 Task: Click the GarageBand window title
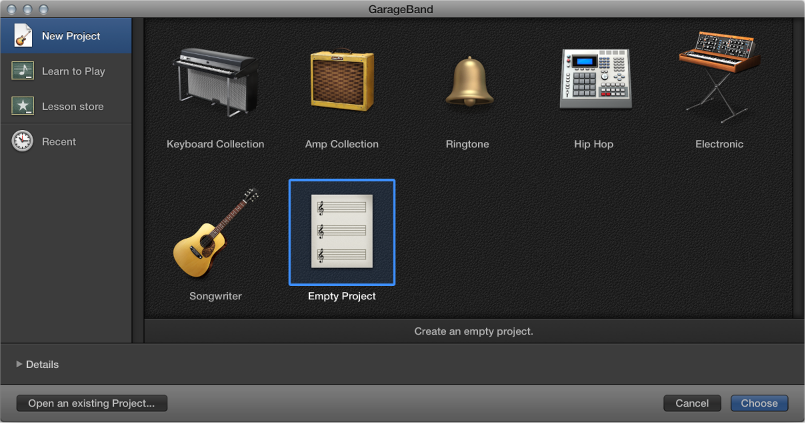point(401,9)
